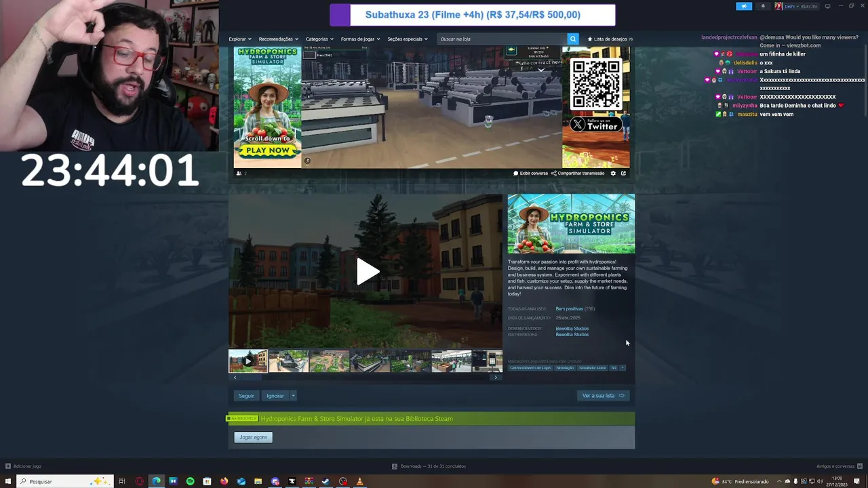Open the Windows Start menu
The height and width of the screenshot is (488, 868).
[8, 481]
